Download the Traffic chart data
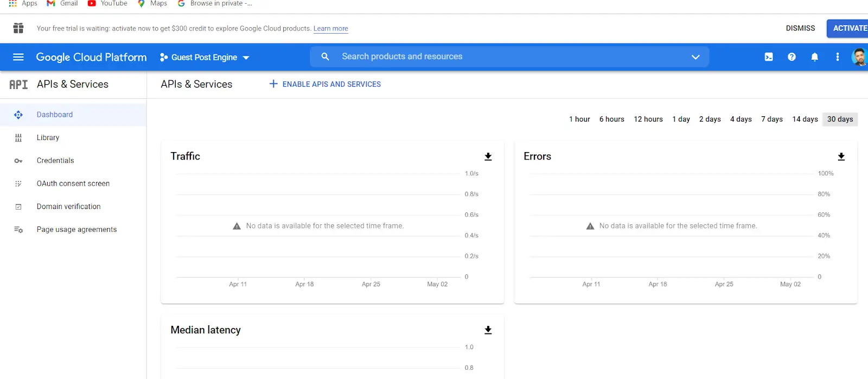Screen dimensions: 868x379 [x=488, y=156]
